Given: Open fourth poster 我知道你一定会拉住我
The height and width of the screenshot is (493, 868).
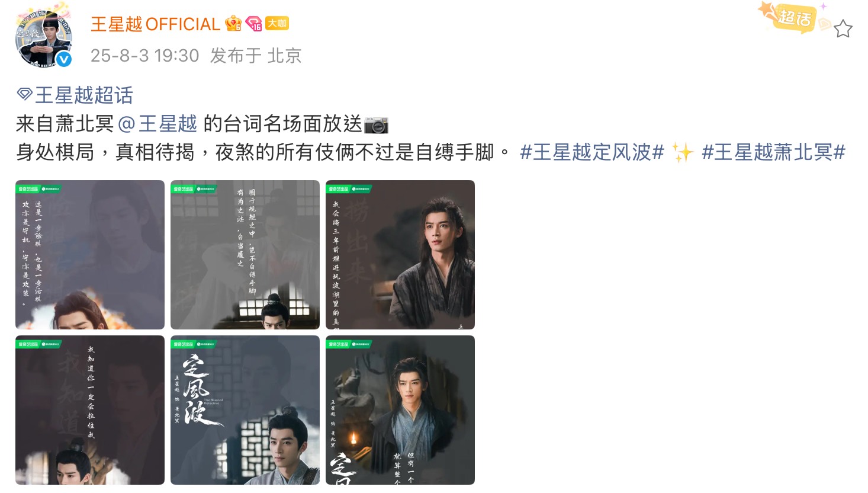Looking at the screenshot, I should point(90,410).
